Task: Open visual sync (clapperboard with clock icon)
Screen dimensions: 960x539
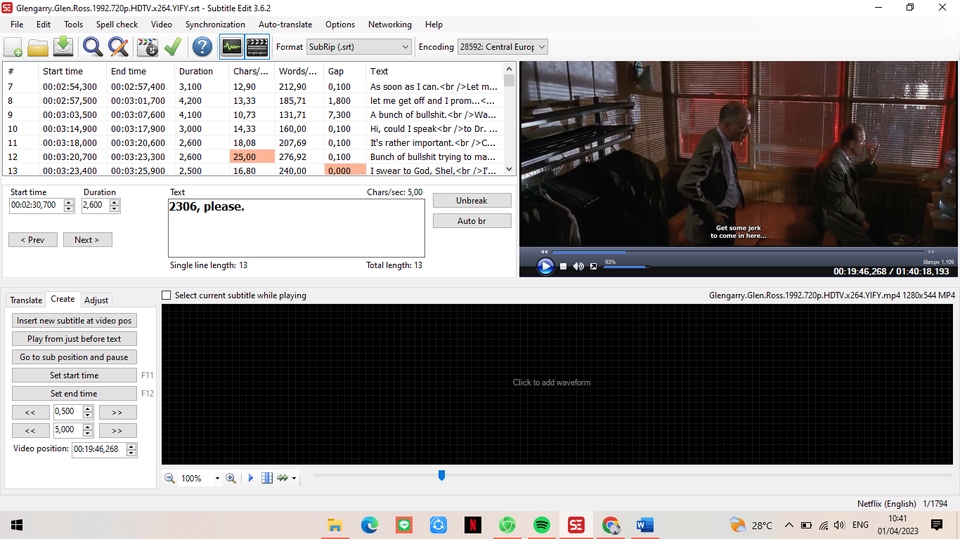Action: point(148,47)
